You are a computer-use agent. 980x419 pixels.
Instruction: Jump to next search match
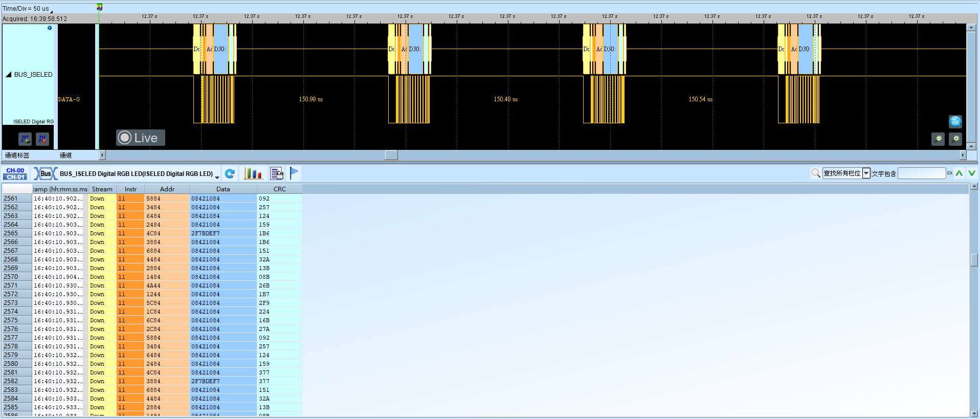pyautogui.click(x=972, y=173)
